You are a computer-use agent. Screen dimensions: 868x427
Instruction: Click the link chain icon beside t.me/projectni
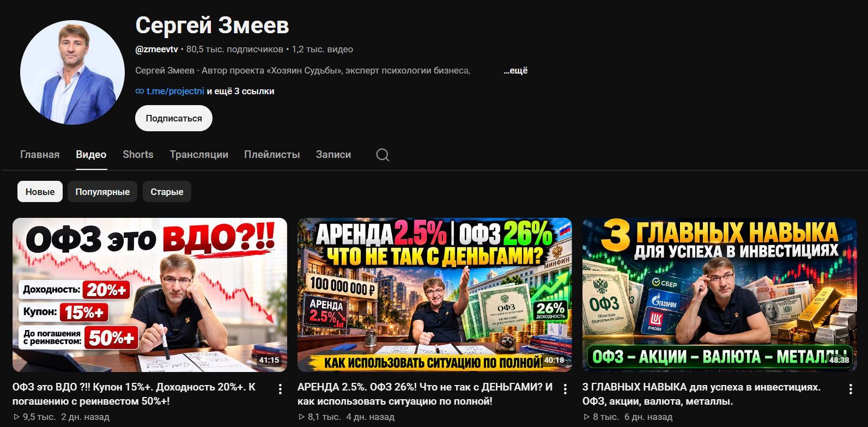(x=139, y=91)
